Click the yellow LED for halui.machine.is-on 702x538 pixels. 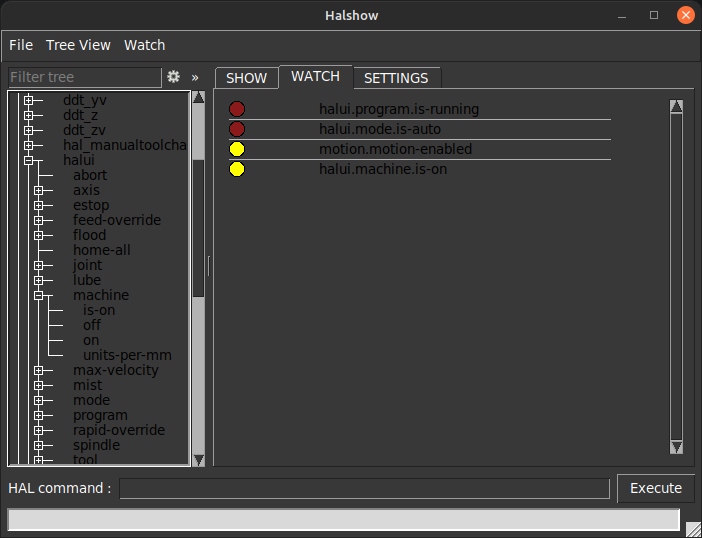pos(237,169)
